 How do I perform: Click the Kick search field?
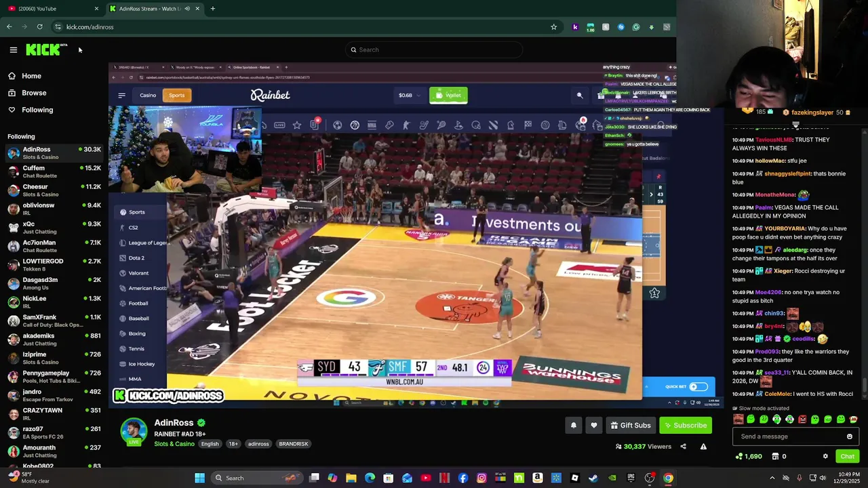click(434, 49)
